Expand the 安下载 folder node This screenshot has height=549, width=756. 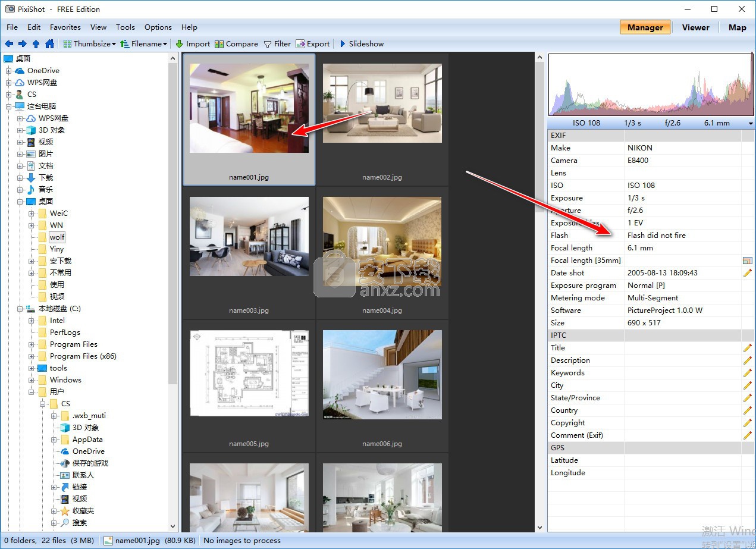32,261
